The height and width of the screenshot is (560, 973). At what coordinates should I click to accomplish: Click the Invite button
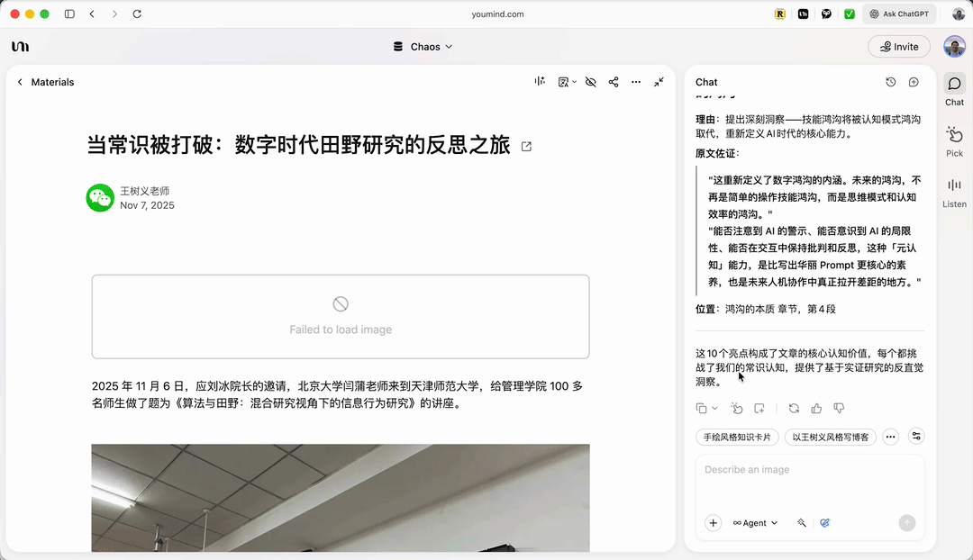click(x=898, y=47)
